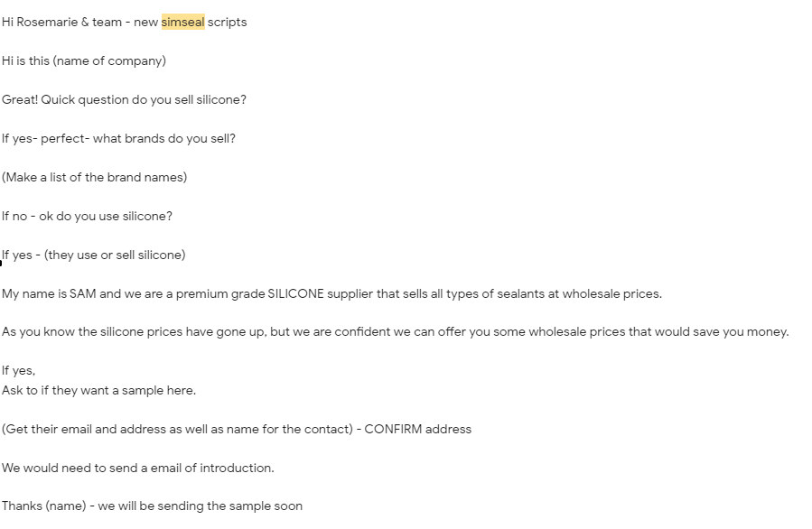Click the If no - ok do you use silicone line

tap(87, 217)
